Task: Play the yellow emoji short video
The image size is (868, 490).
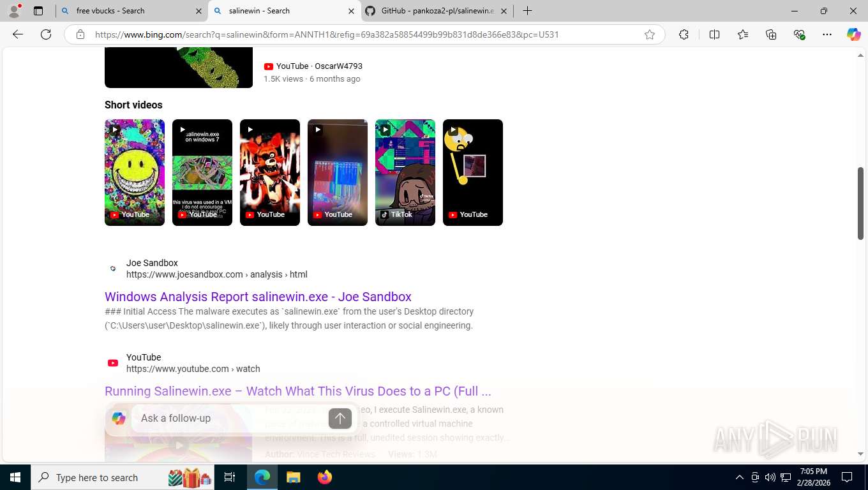Action: [473, 172]
